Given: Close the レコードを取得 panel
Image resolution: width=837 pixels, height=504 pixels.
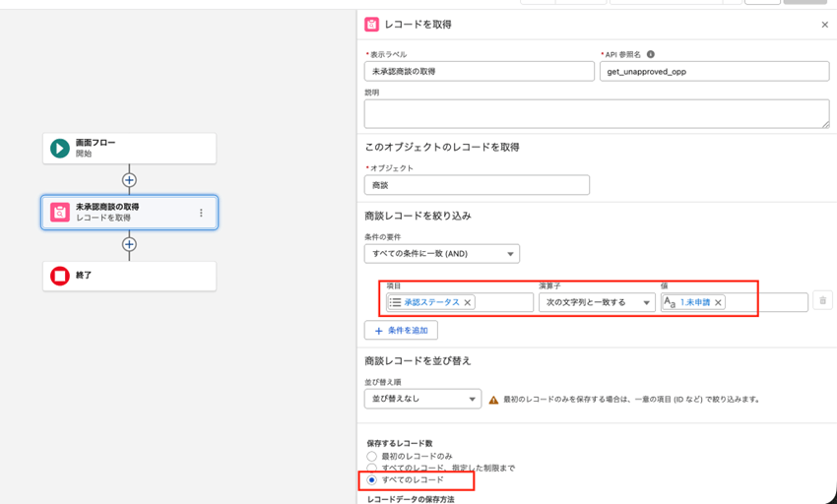Looking at the screenshot, I should pyautogui.click(x=824, y=25).
